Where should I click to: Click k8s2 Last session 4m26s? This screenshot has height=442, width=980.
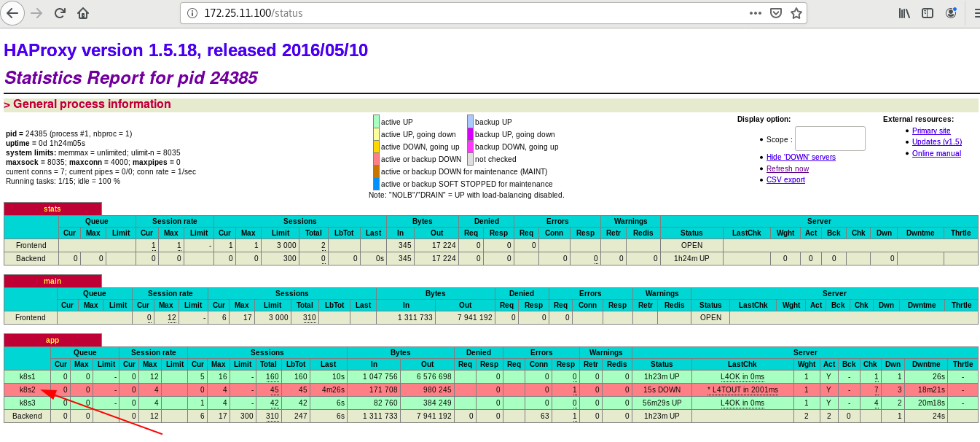(333, 389)
